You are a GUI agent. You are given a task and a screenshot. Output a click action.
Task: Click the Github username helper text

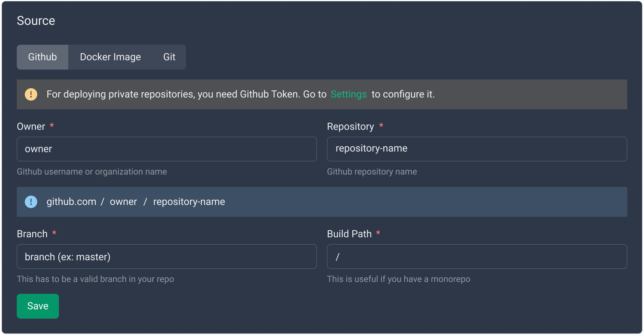92,171
